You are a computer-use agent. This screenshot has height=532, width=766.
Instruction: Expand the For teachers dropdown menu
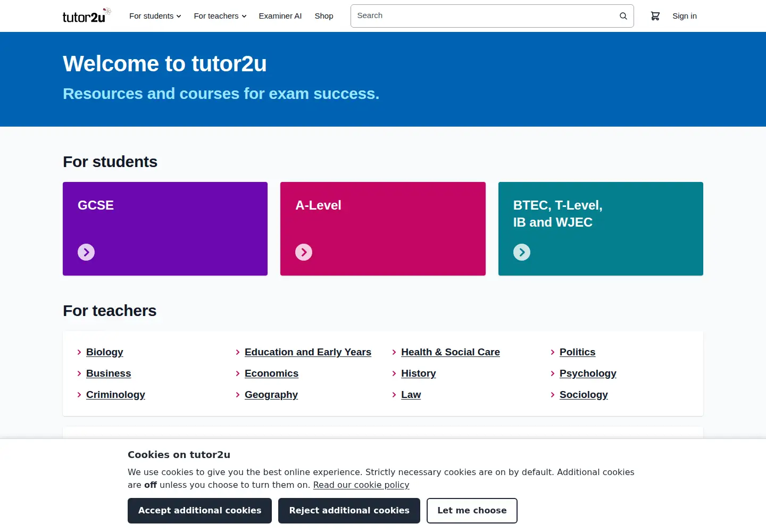pos(220,16)
